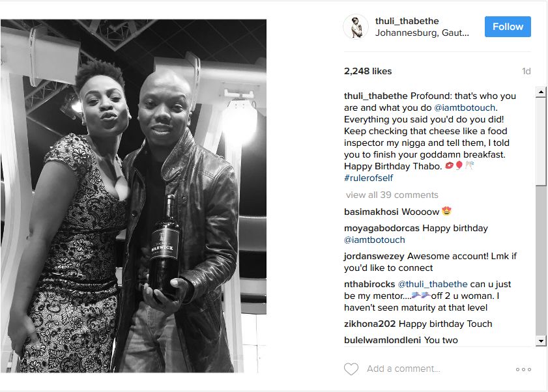This screenshot has height=392, width=548.
Task: Click the up arrow of comments scrollbar
Action: [x=541, y=92]
